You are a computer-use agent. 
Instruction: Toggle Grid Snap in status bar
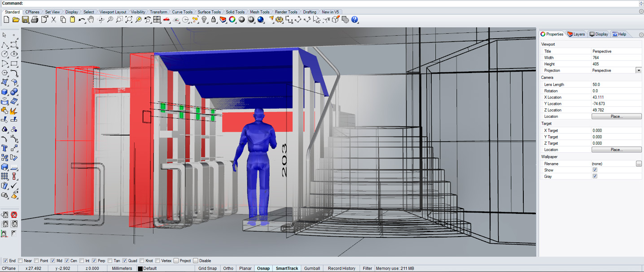click(207, 268)
